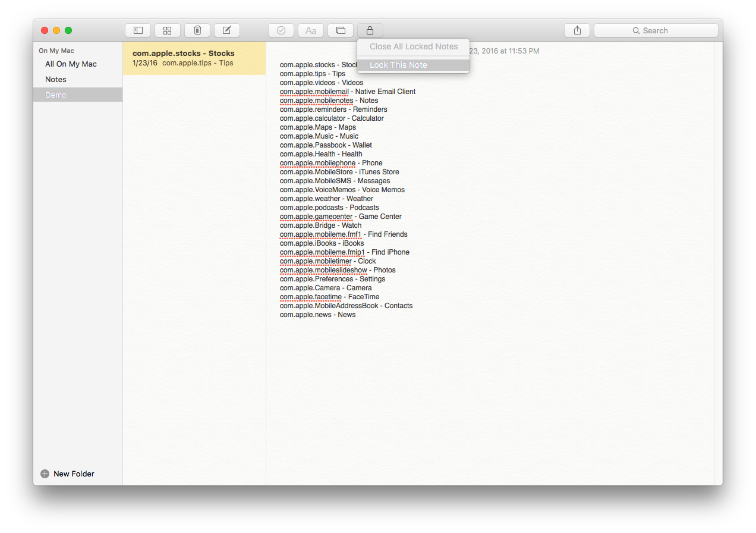756x533 pixels.
Task: Click 'com.apple.podcasts - Podcasts' line
Action: (329, 208)
